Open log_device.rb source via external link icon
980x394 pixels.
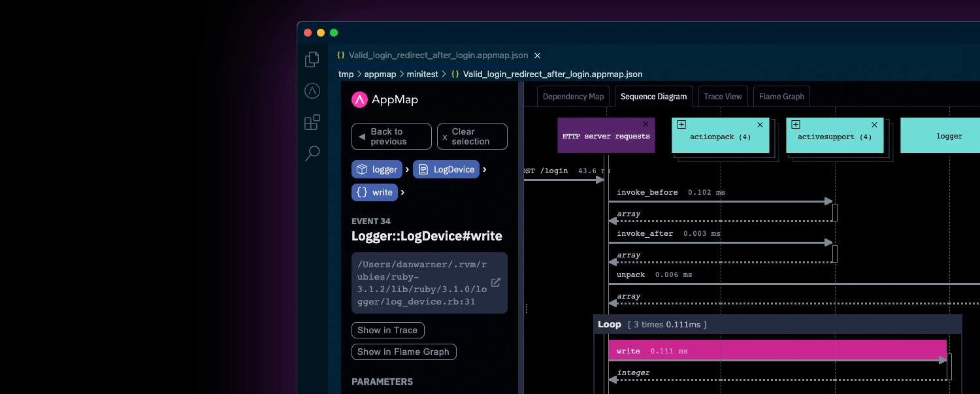click(496, 282)
